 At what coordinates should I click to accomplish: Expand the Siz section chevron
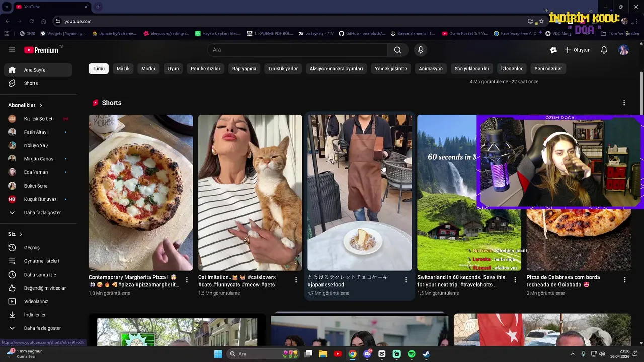21,234
